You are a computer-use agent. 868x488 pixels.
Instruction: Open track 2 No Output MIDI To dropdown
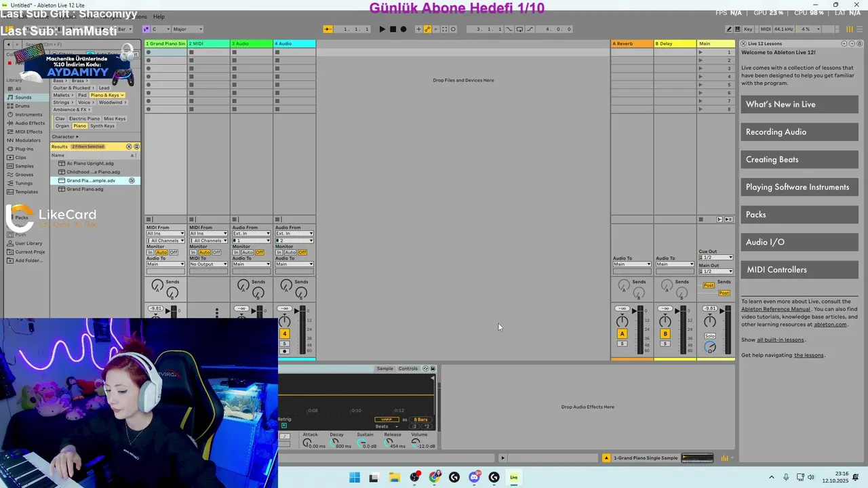(208, 264)
